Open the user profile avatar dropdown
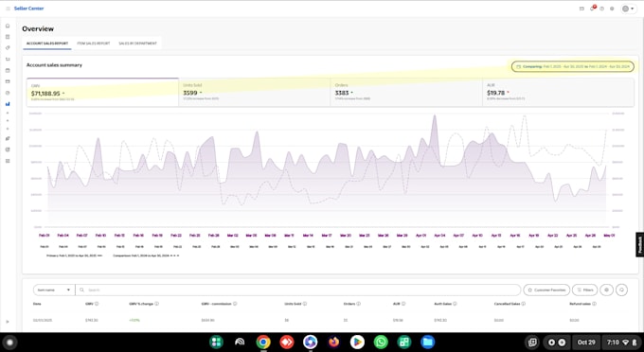The width and height of the screenshot is (644, 352). 628,9
